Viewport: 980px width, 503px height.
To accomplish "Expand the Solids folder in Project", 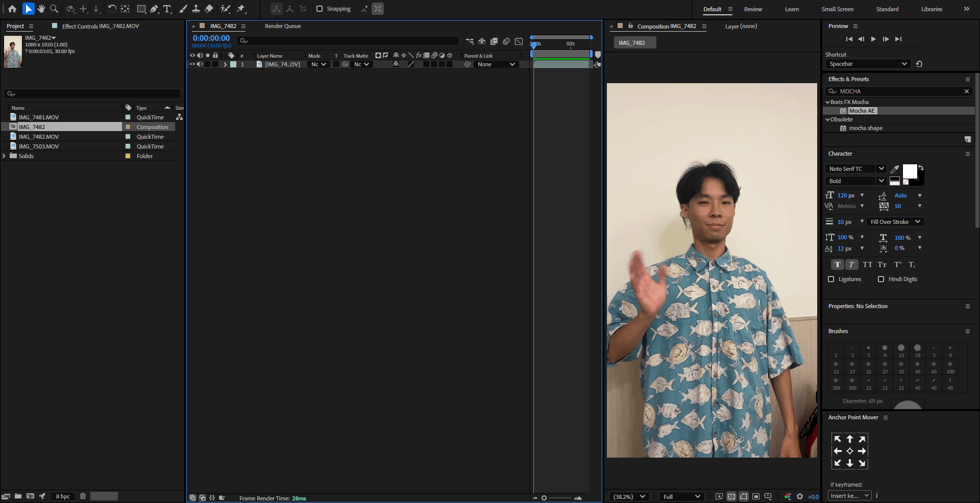I will 5,156.
